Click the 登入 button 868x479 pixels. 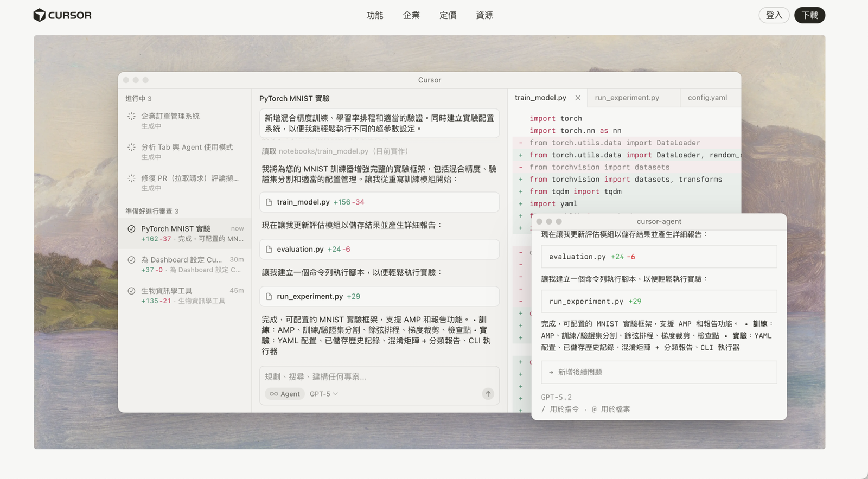[x=774, y=15]
